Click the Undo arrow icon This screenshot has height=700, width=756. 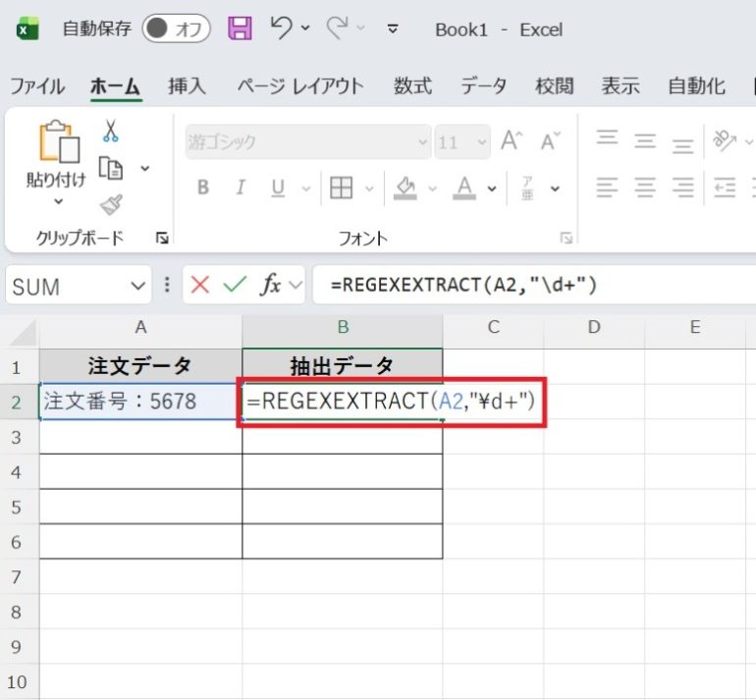[x=281, y=27]
